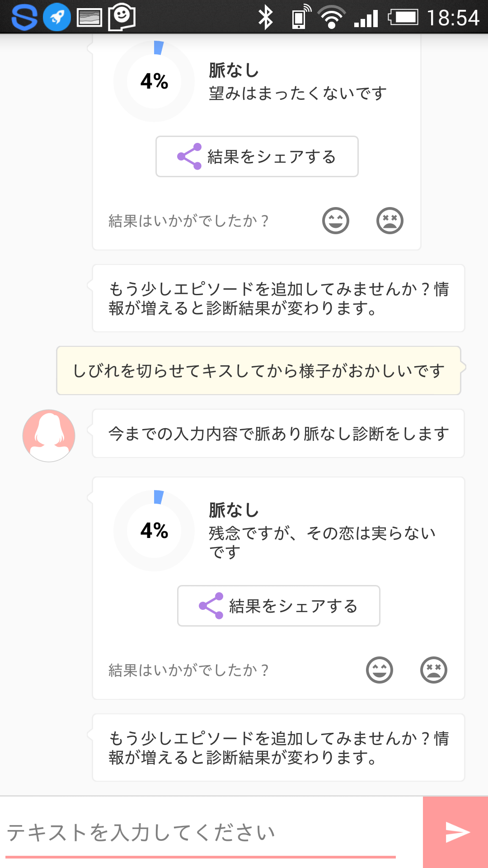Tap the blue S icon in status bar
Viewport: 488px width, 868px height.
[x=23, y=17]
